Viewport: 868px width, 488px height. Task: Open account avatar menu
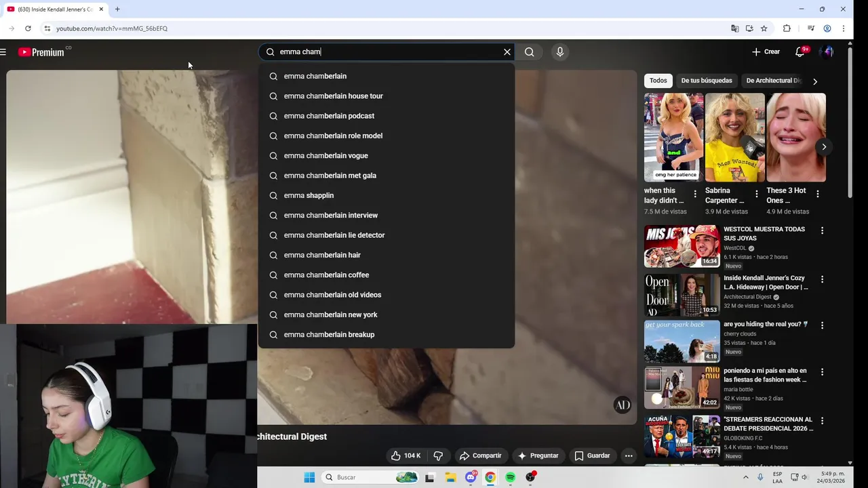tap(827, 52)
